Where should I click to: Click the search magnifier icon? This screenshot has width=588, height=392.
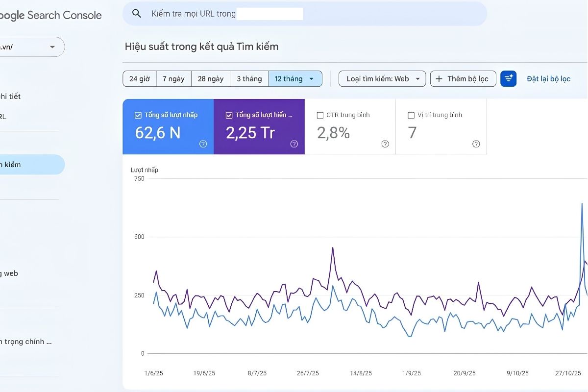(x=137, y=14)
